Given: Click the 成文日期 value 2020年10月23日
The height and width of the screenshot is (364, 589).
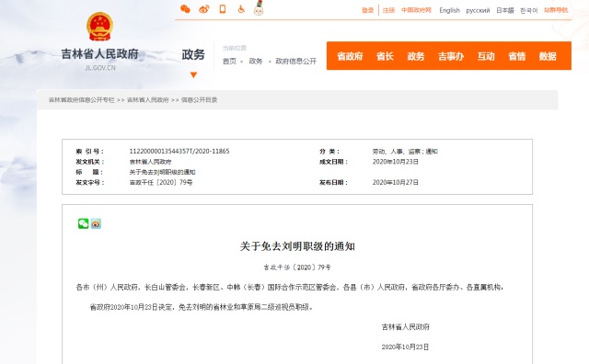Looking at the screenshot, I should tap(395, 162).
